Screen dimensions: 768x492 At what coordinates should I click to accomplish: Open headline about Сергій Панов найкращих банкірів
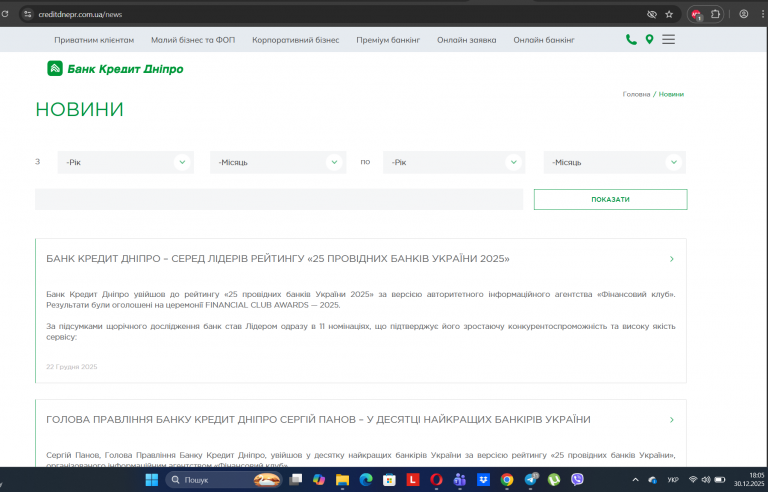click(x=318, y=419)
